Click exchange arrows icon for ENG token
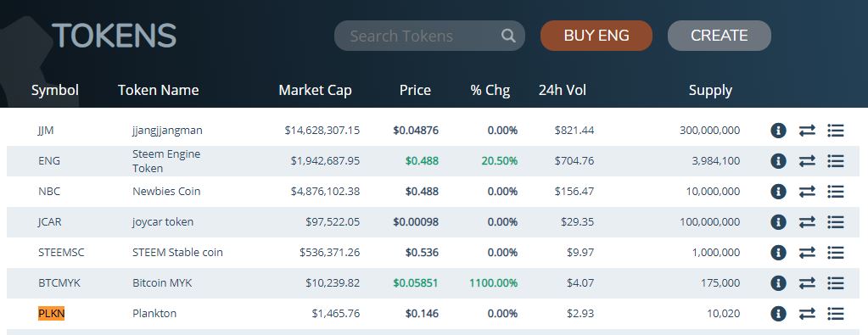868x335 pixels. 807,161
